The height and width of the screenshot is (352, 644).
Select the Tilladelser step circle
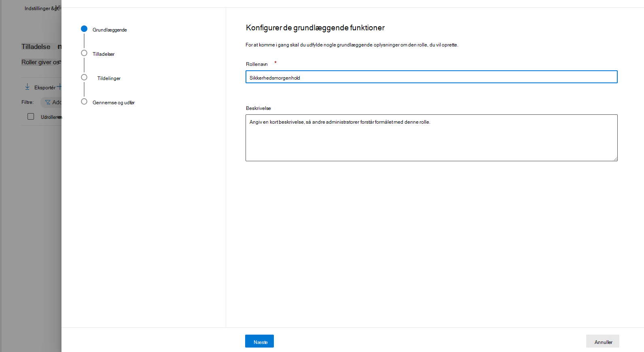pyautogui.click(x=84, y=53)
